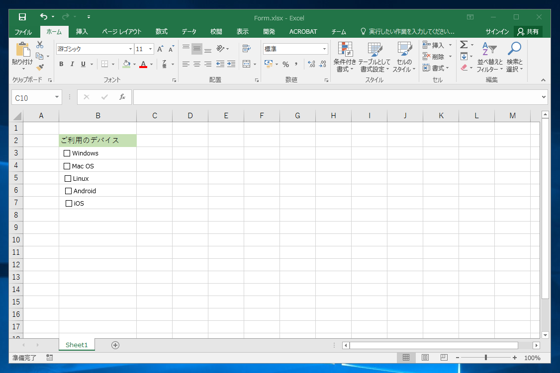Screen dimensions: 560x373
Task: Open the number format dropdown
Action: tap(324, 49)
